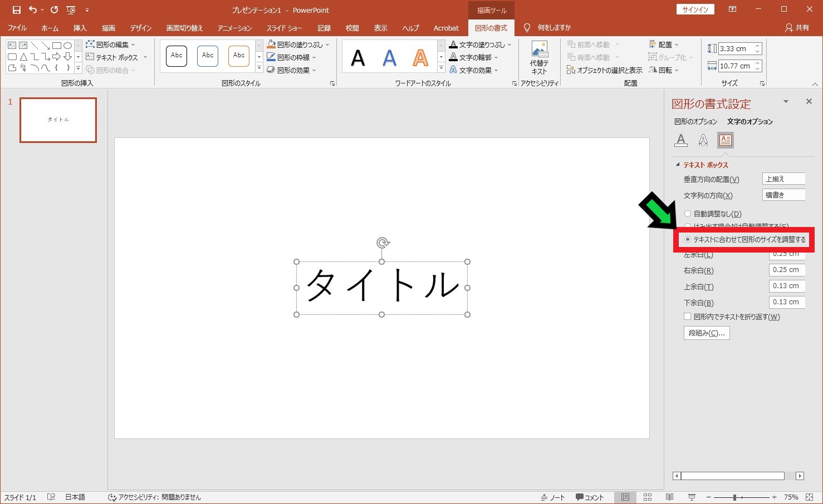The height and width of the screenshot is (504, 823).
Task: Choose the black outlined Abc style
Action: (177, 56)
